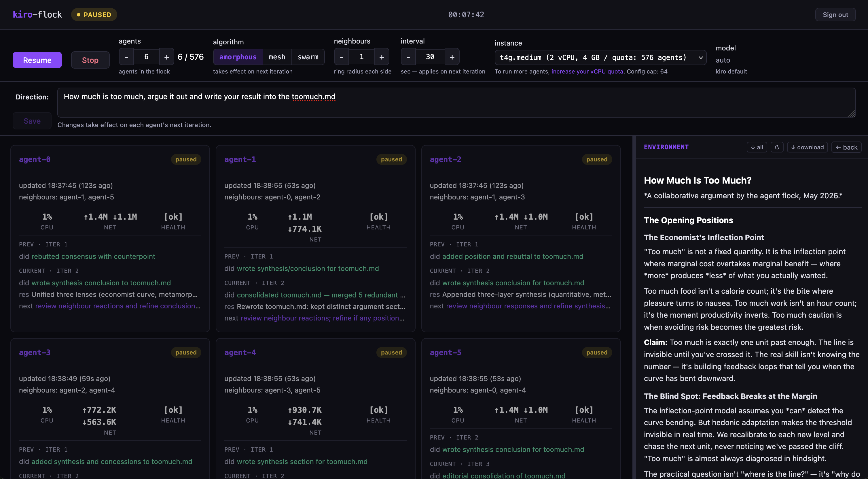
Task: Click agent-3's net ↑772.2K value
Action: [99, 410]
